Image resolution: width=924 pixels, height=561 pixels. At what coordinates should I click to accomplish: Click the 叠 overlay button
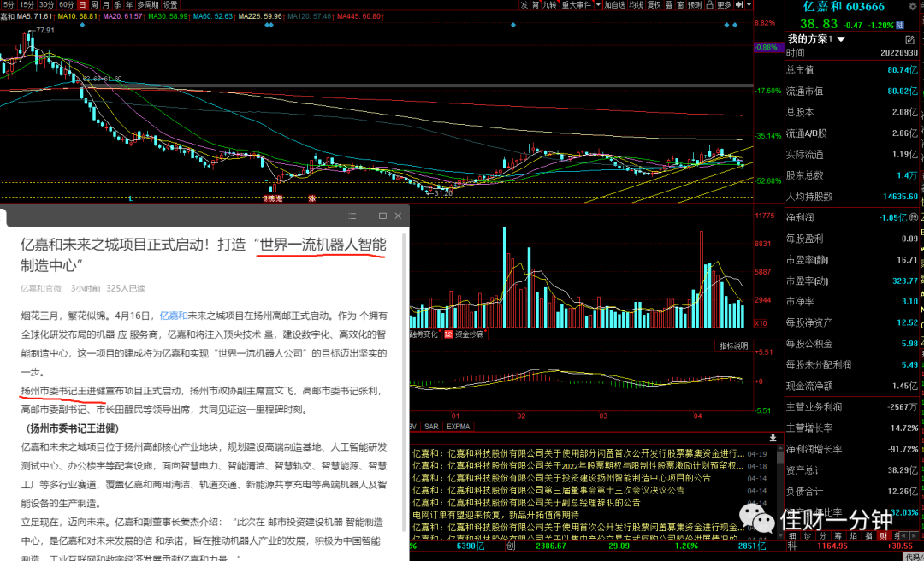[669, 5]
